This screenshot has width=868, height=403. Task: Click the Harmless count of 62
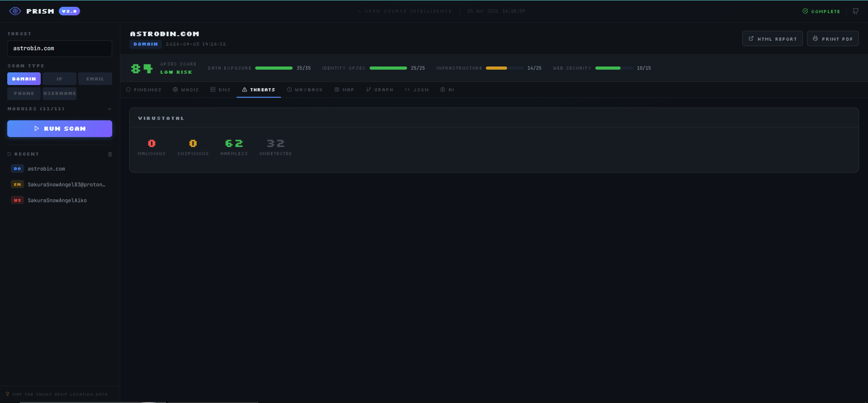pyautogui.click(x=234, y=143)
